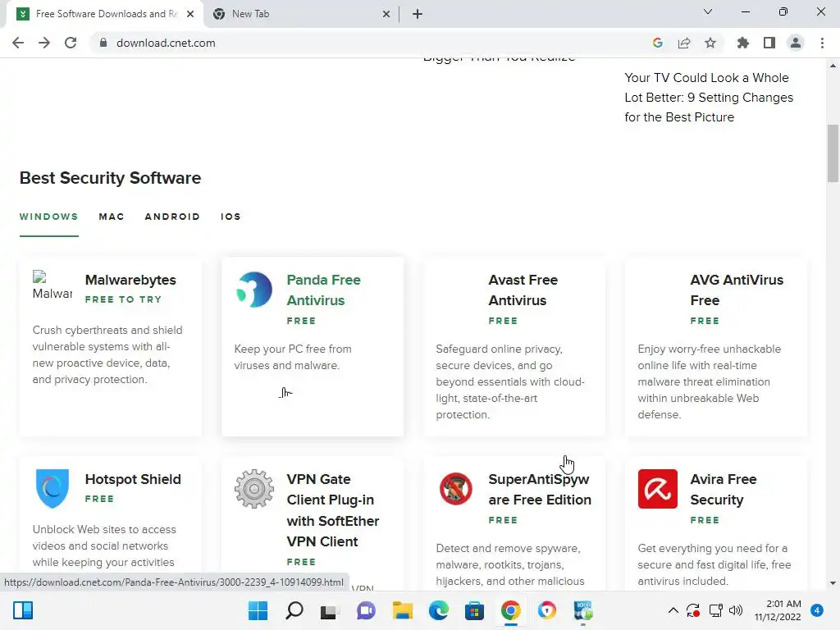Open Task View on taskbar
The image size is (840, 630).
330,610
